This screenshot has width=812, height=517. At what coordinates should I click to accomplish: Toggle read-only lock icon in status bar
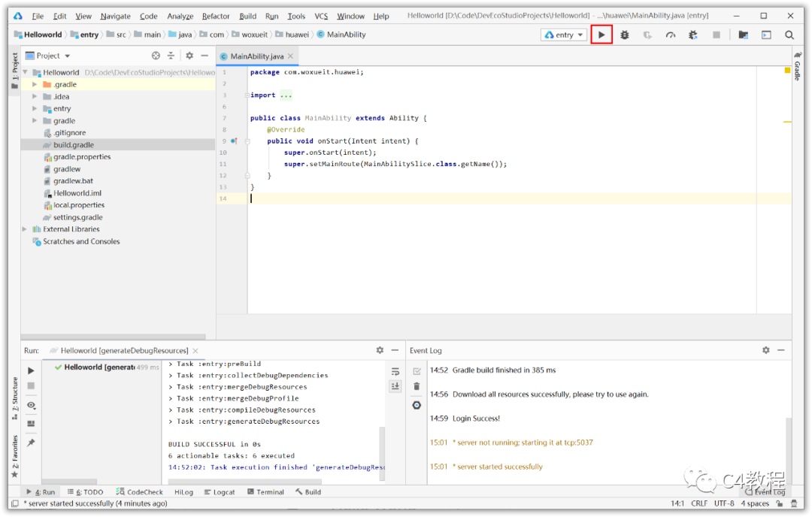(780, 503)
